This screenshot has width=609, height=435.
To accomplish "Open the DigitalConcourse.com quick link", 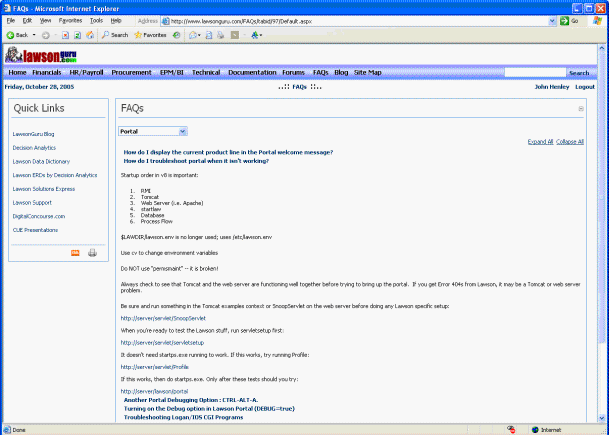I will 39,216.
